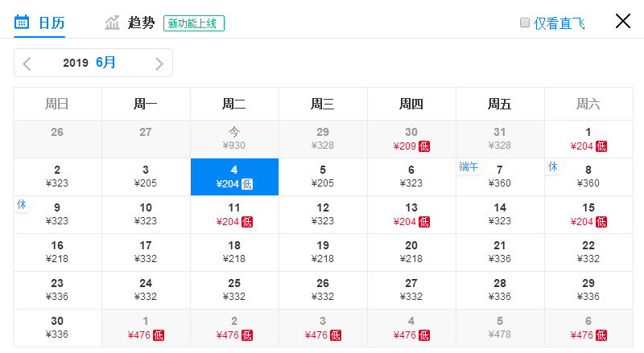Advance to next month with right chevron
Image resolution: width=644 pixels, height=353 pixels.
(159, 64)
